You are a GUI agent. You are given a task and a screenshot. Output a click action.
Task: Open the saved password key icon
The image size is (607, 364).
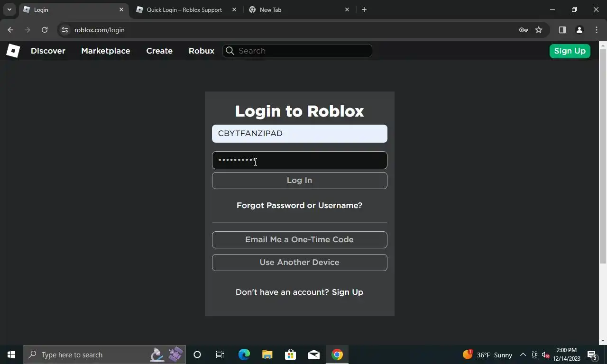(x=524, y=30)
